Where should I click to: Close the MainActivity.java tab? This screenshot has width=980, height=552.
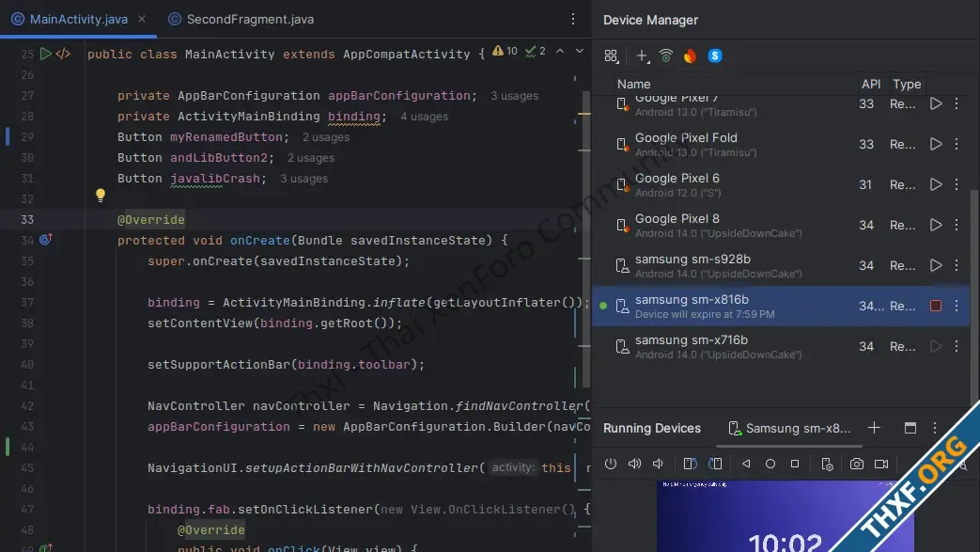[x=142, y=20]
